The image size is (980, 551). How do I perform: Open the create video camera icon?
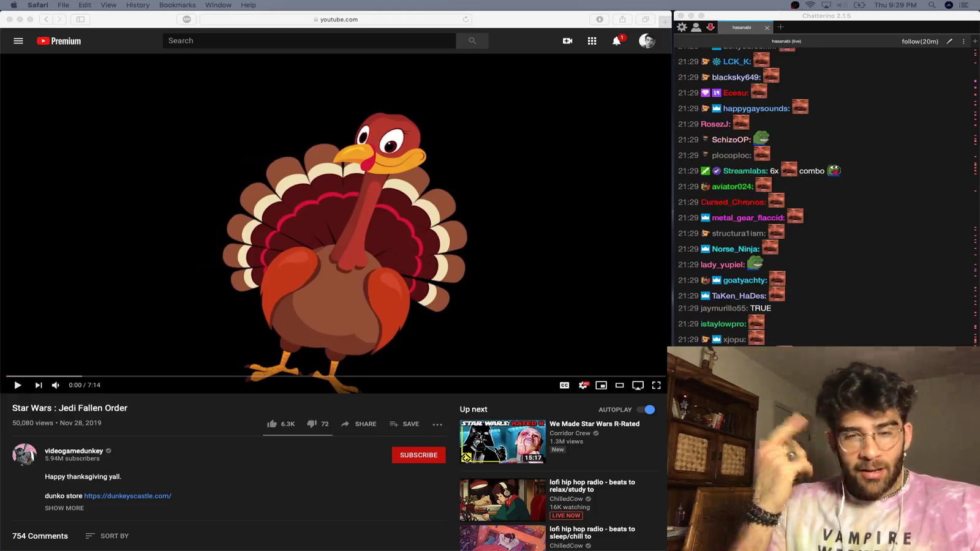[568, 41]
